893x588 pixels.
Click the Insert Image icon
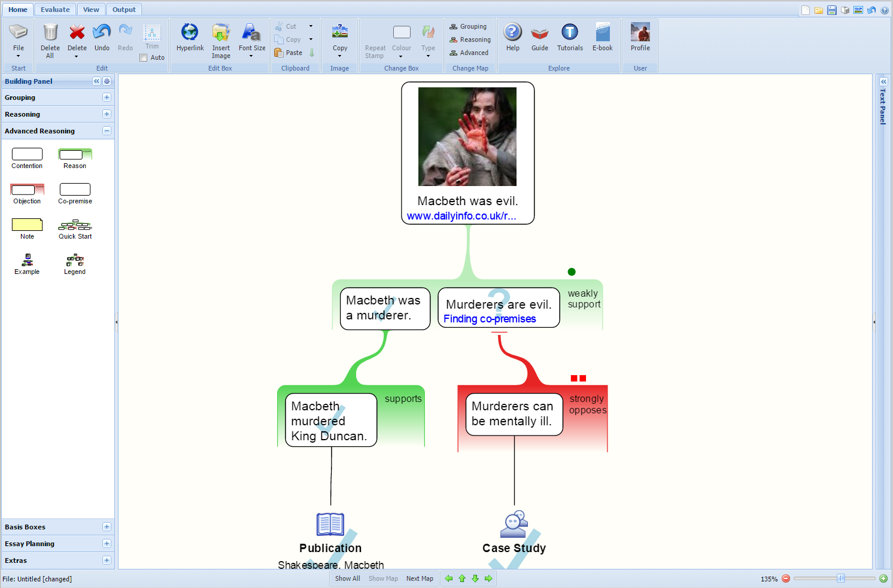click(x=221, y=32)
